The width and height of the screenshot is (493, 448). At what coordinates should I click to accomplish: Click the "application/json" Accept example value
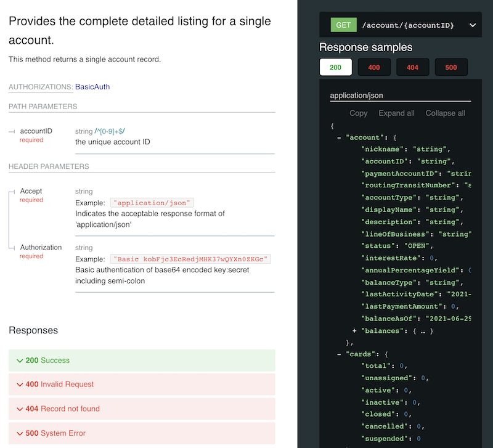(x=152, y=203)
